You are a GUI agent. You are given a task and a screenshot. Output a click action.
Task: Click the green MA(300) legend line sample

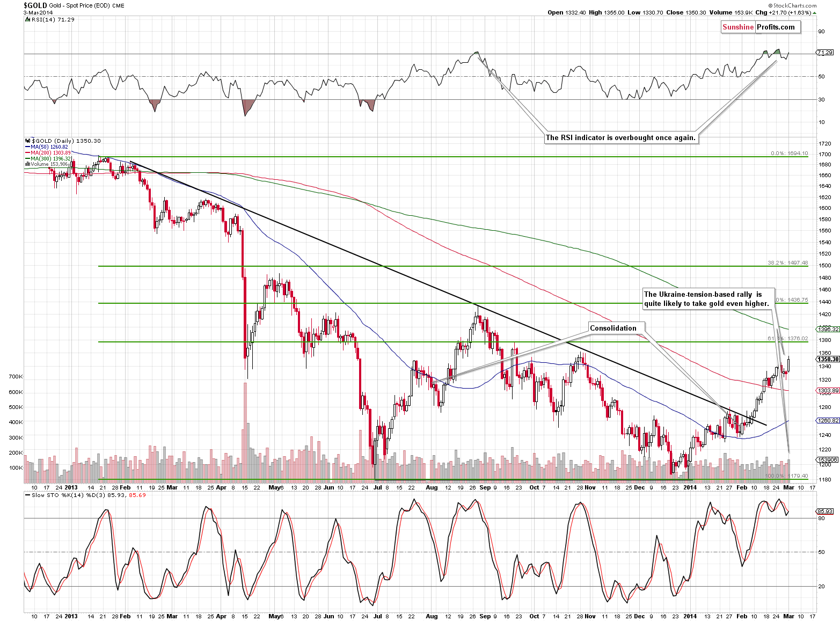tap(28, 159)
